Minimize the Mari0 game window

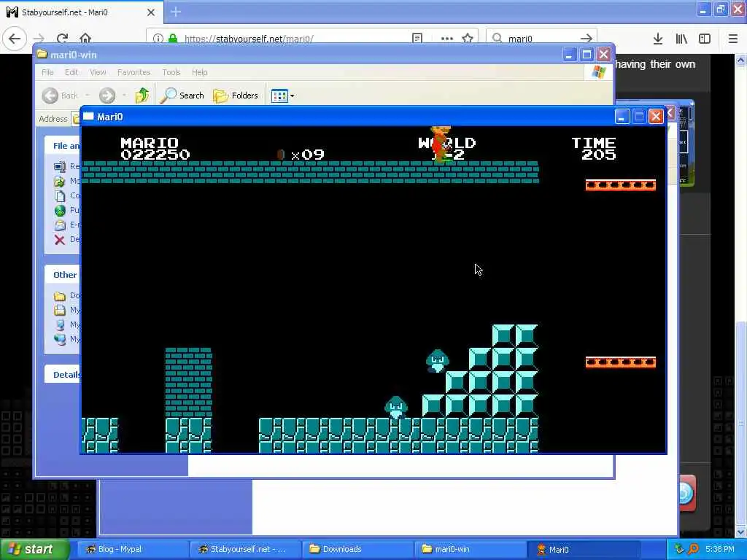pyautogui.click(x=622, y=117)
